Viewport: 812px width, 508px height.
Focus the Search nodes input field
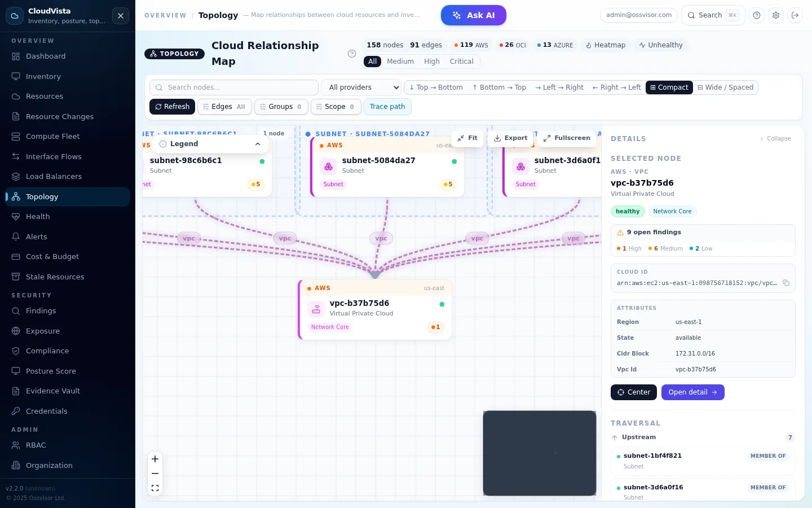coord(234,87)
